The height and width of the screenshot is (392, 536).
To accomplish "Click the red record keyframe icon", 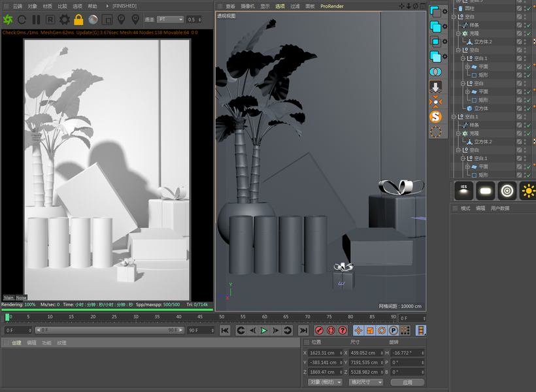I will tap(319, 331).
